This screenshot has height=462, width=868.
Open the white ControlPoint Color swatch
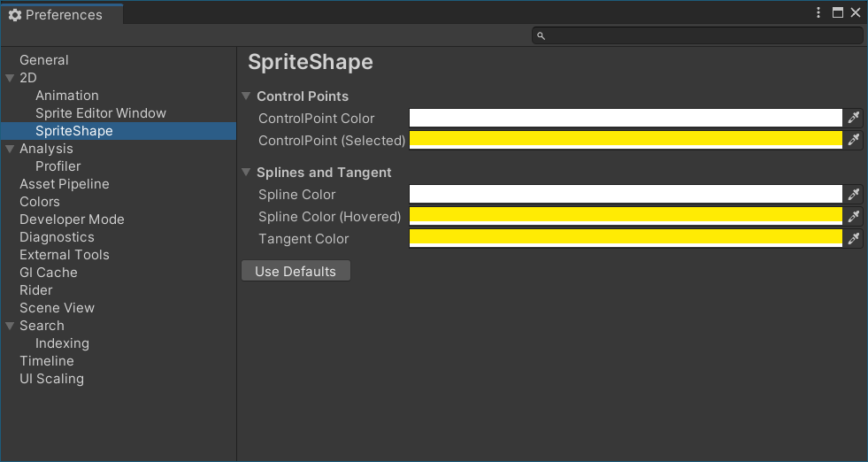[626, 118]
